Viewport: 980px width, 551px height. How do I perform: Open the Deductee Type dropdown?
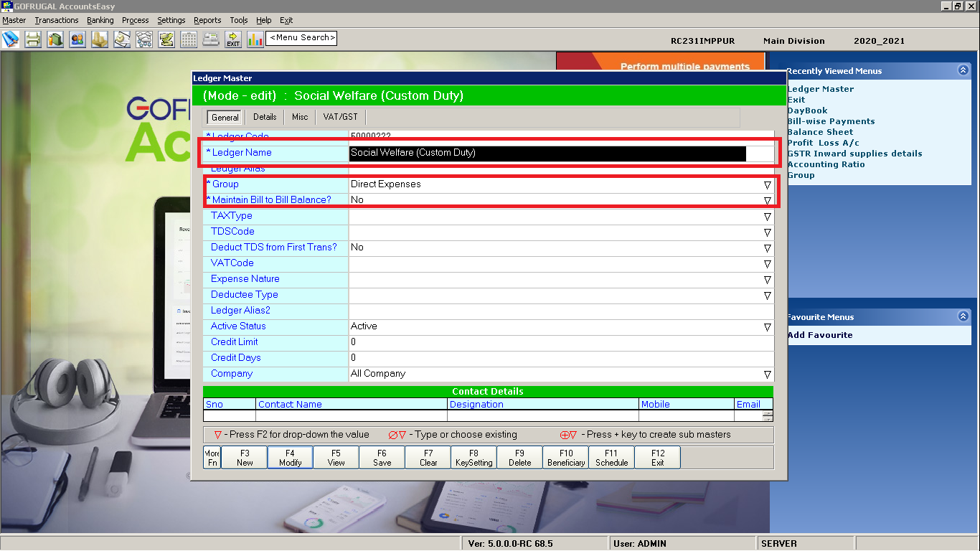pyautogui.click(x=767, y=295)
